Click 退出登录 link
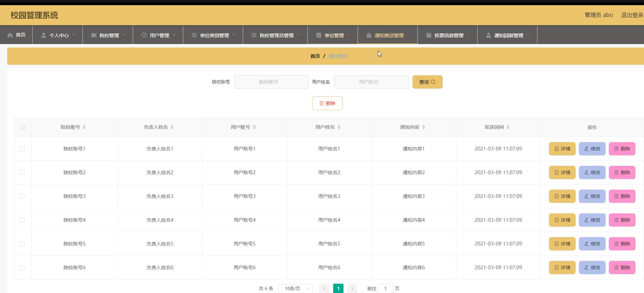Image resolution: width=644 pixels, height=293 pixels. click(x=632, y=15)
